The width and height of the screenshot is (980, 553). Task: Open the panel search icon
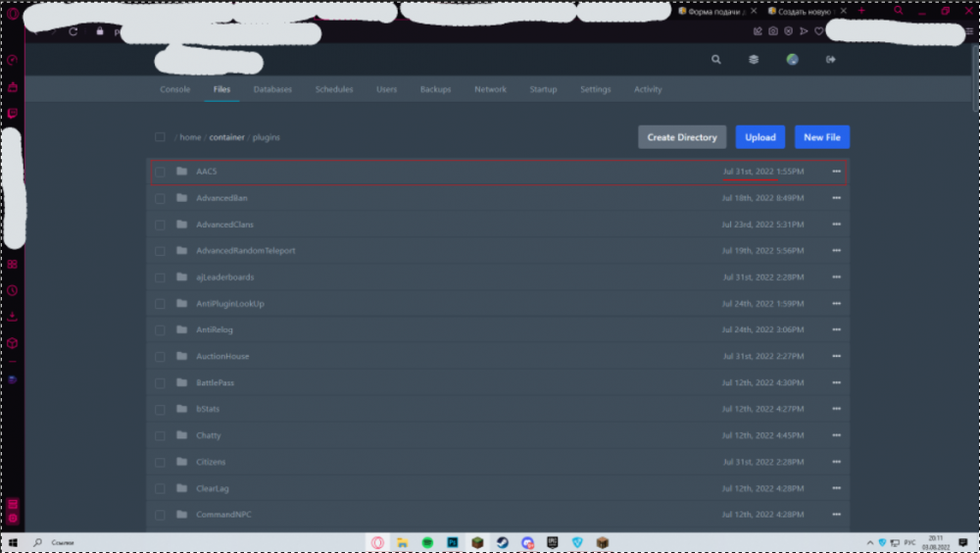(716, 60)
